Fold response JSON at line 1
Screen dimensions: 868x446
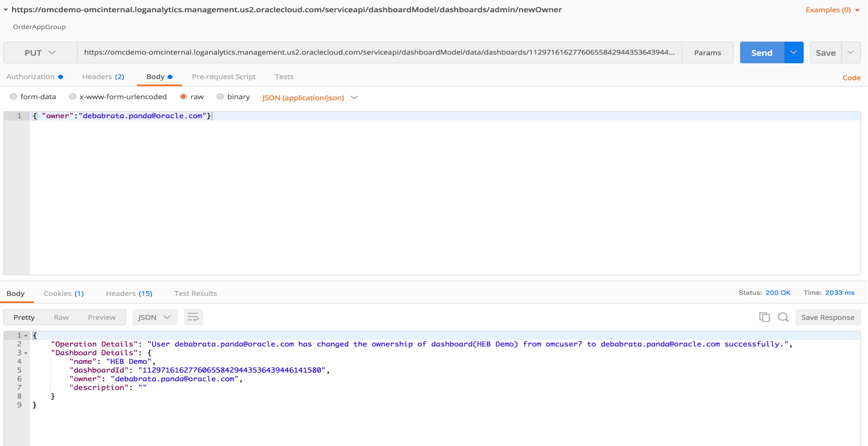click(x=26, y=336)
